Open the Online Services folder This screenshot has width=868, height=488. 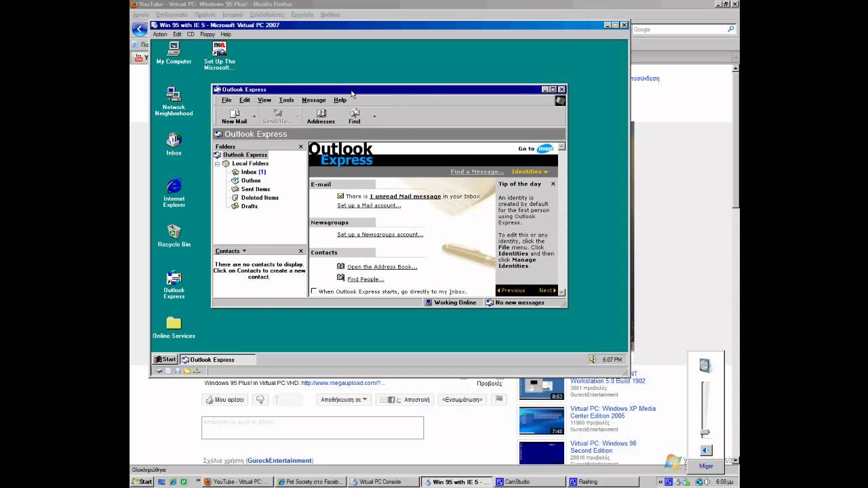point(174,328)
